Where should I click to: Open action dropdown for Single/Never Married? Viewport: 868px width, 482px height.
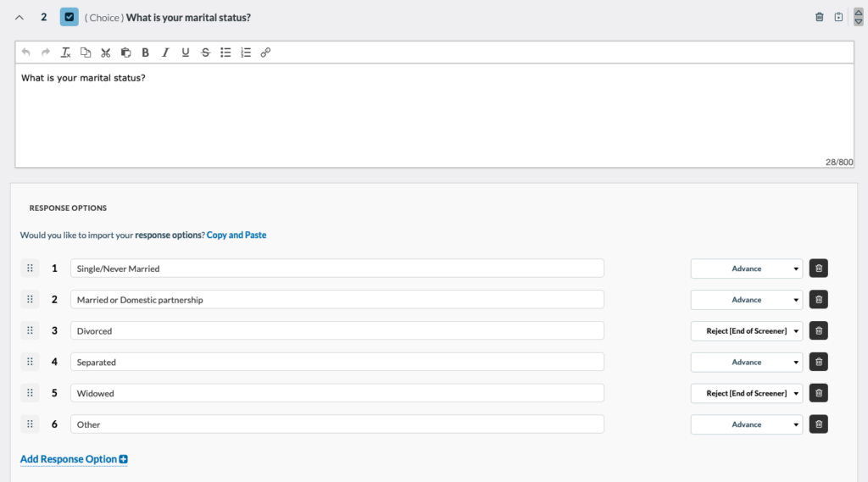click(746, 269)
